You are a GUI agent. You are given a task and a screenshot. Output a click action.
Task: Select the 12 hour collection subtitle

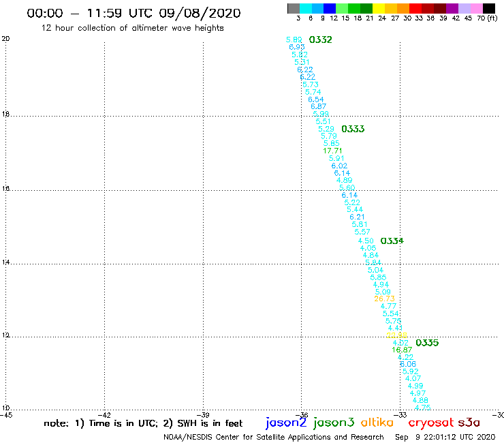(132, 28)
